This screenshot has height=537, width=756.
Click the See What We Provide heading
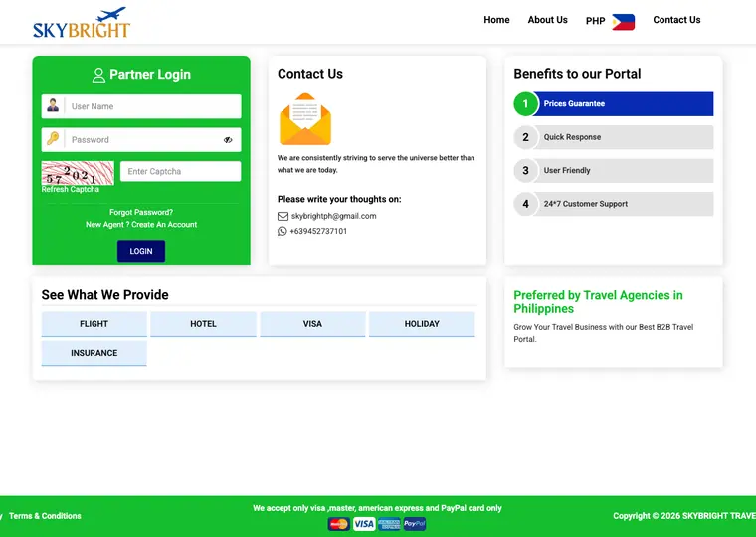tap(105, 295)
